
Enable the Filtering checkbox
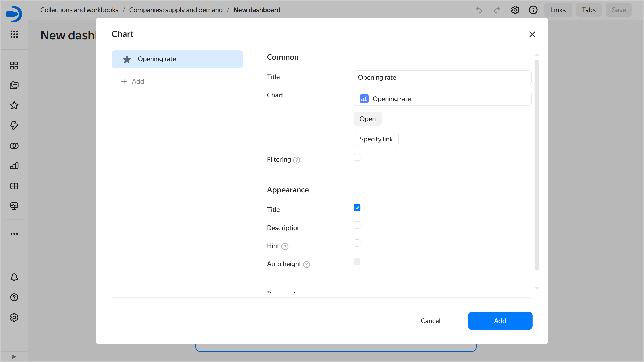357,157
